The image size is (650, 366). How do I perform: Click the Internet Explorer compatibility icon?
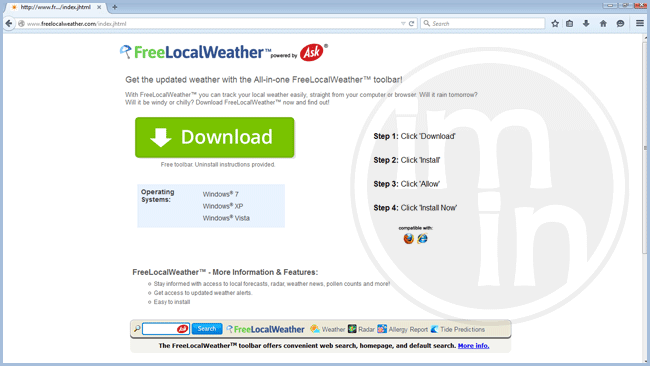(x=422, y=238)
